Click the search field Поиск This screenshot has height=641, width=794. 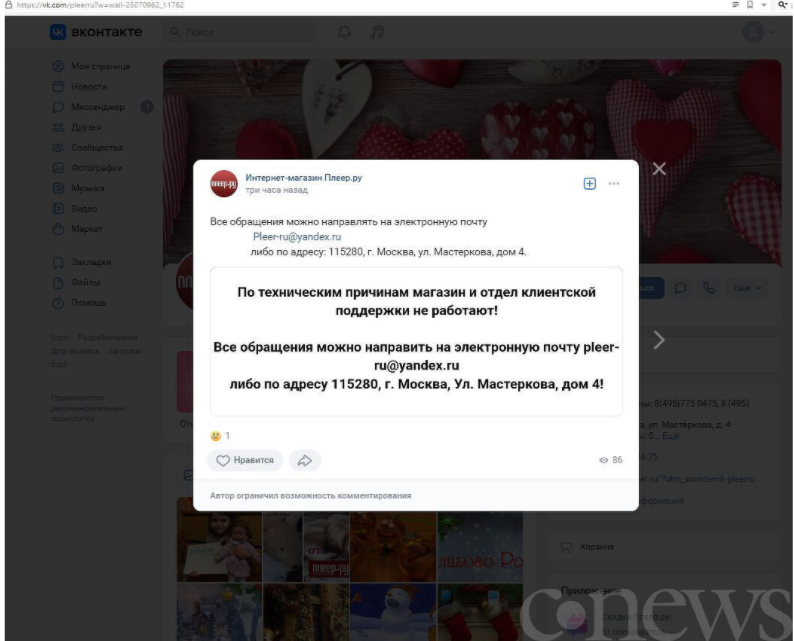click(240, 32)
